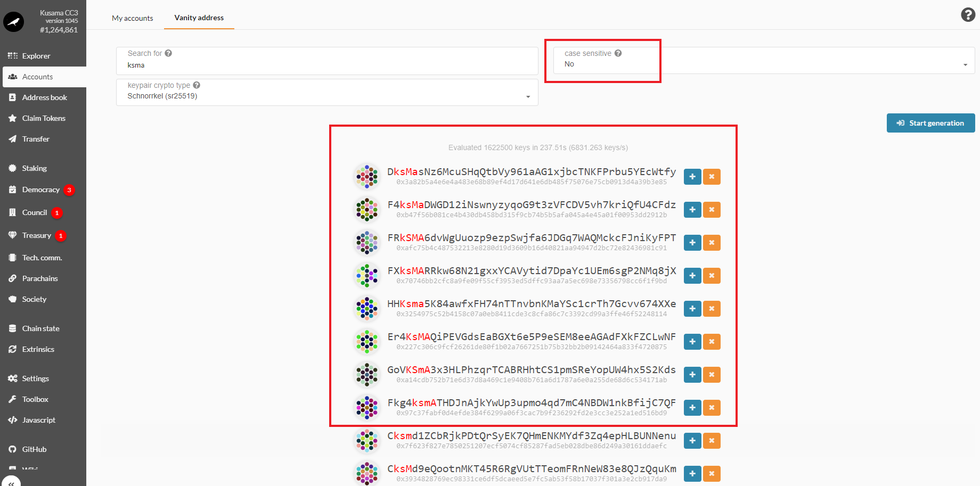Remove the CksMd9eQootn address with x button

712,474
